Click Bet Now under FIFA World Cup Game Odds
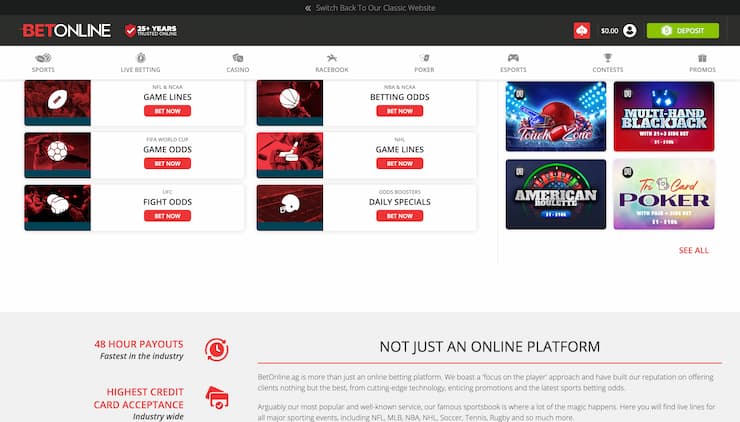This screenshot has width=740, height=422. (x=168, y=163)
